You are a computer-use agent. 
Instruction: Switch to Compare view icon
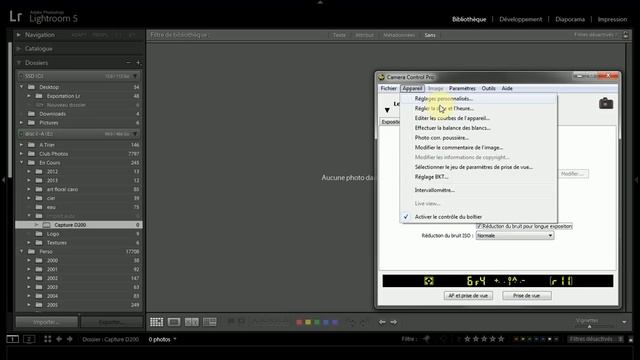coord(192,322)
